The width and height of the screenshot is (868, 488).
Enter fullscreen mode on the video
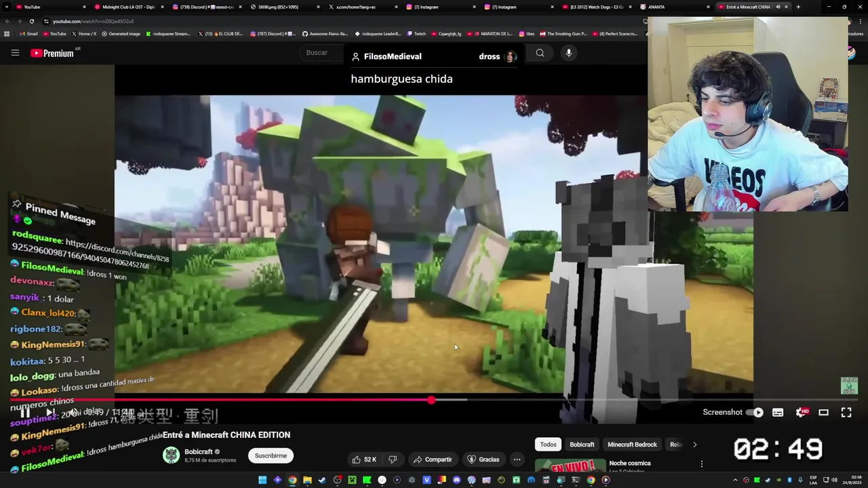pyautogui.click(x=846, y=412)
